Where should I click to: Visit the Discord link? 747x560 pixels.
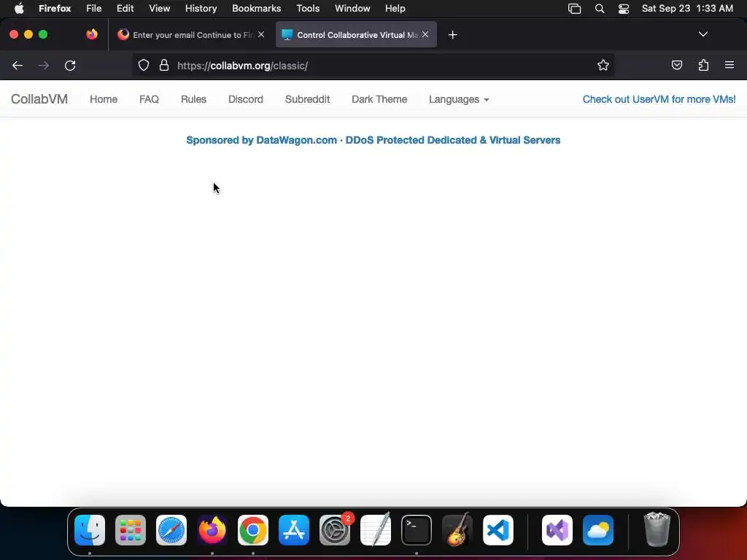[245, 99]
